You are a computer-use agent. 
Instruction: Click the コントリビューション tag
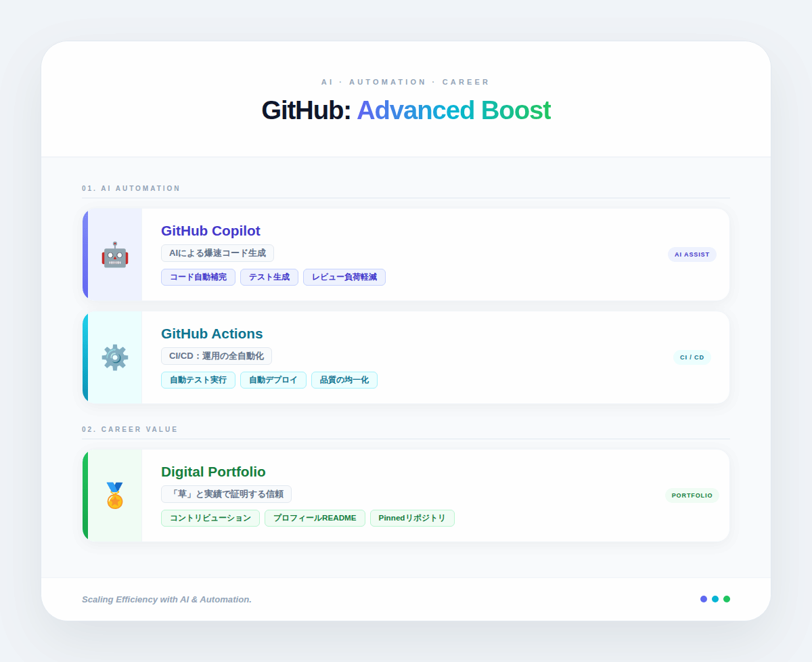(210, 518)
